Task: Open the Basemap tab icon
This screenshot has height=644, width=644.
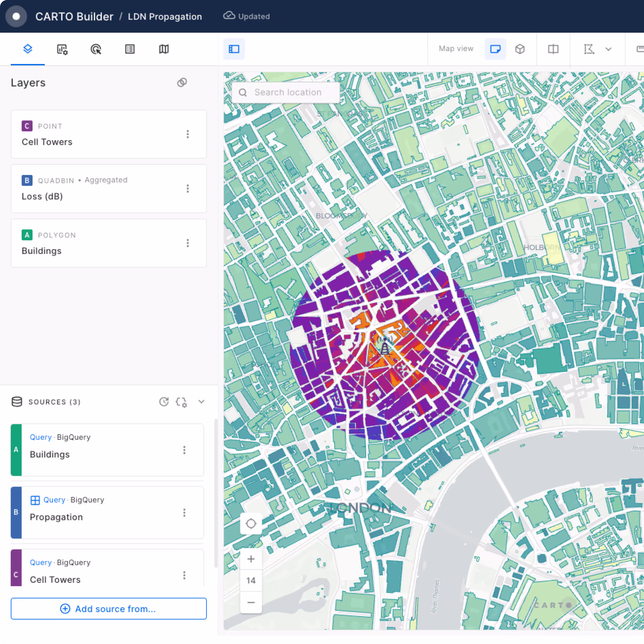Action: point(164,49)
